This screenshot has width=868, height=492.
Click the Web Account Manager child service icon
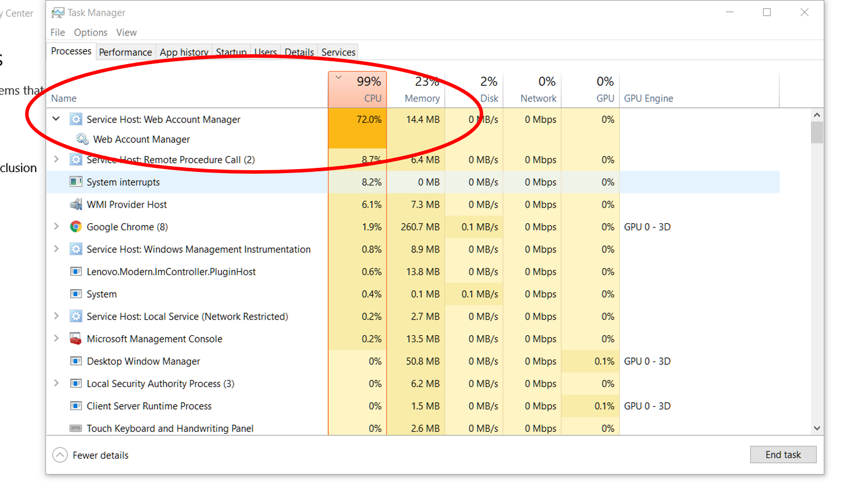click(82, 139)
